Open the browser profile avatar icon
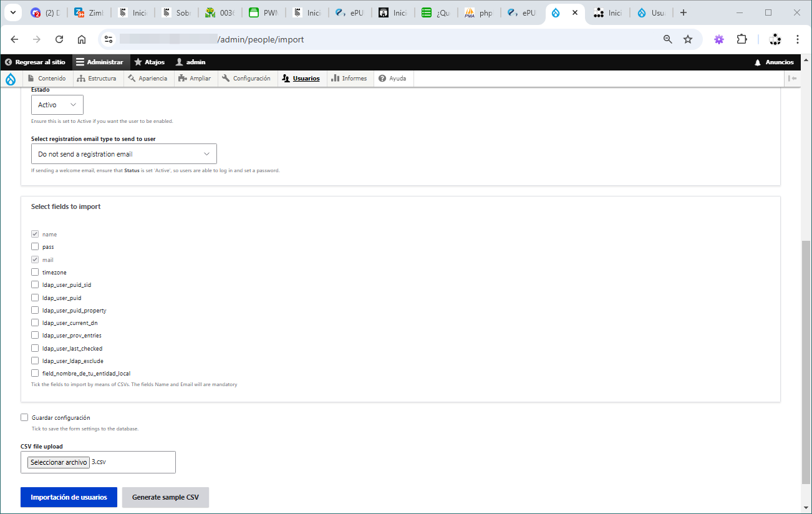The image size is (812, 514). point(775,39)
